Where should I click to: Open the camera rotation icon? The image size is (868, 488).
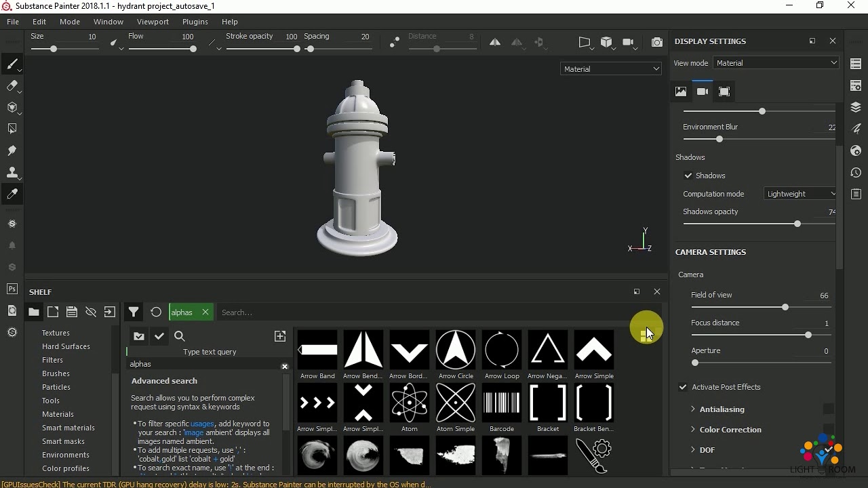click(629, 42)
